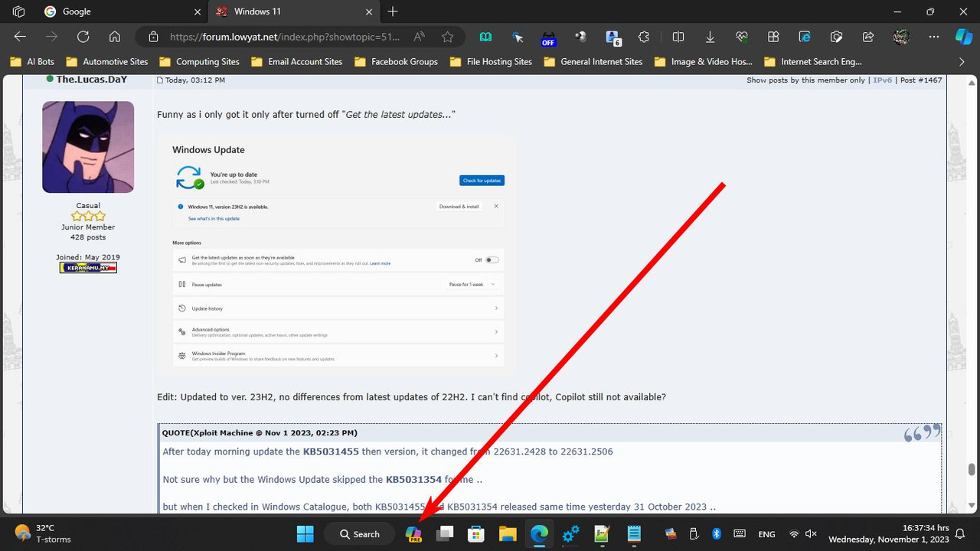Click the muted volume tray icon

click(x=812, y=534)
